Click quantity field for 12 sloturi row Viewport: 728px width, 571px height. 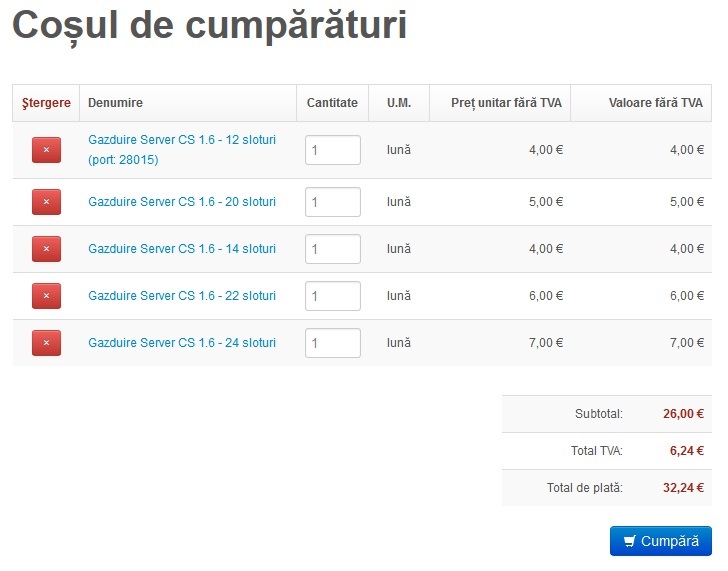click(x=333, y=150)
